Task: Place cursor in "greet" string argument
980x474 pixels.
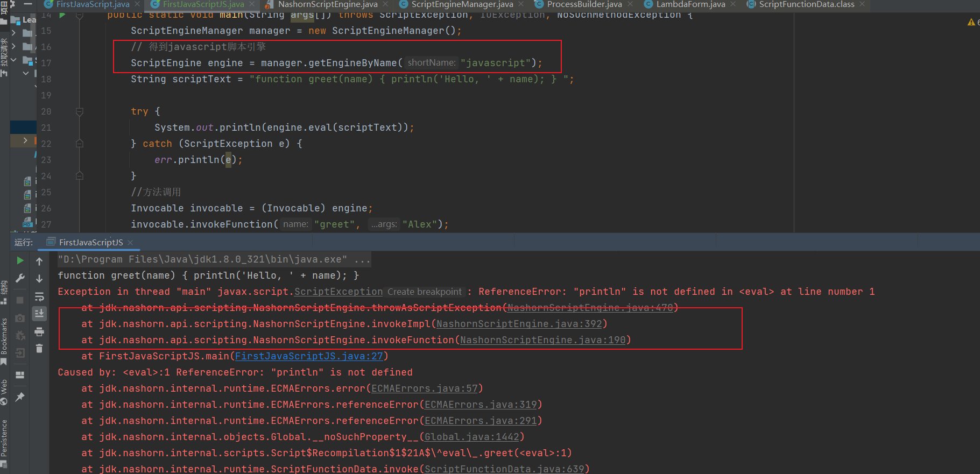Action: click(334, 224)
